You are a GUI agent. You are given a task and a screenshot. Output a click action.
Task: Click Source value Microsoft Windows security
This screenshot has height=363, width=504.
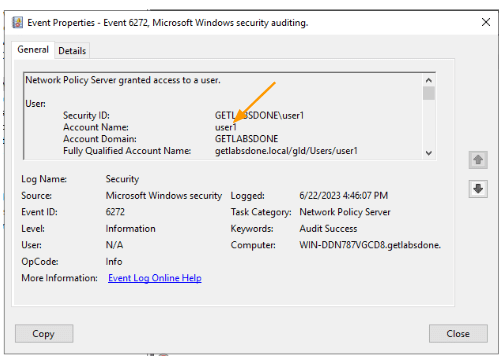tap(164, 196)
